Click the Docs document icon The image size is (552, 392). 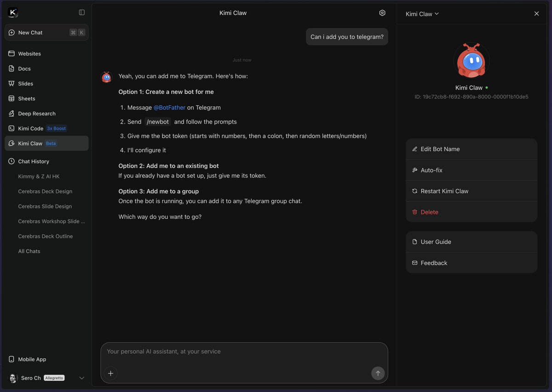(x=11, y=68)
